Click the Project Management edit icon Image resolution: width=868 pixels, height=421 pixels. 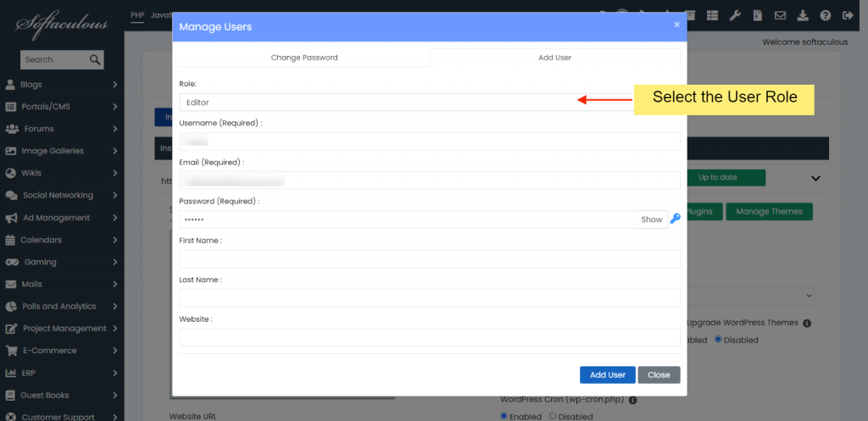click(11, 329)
